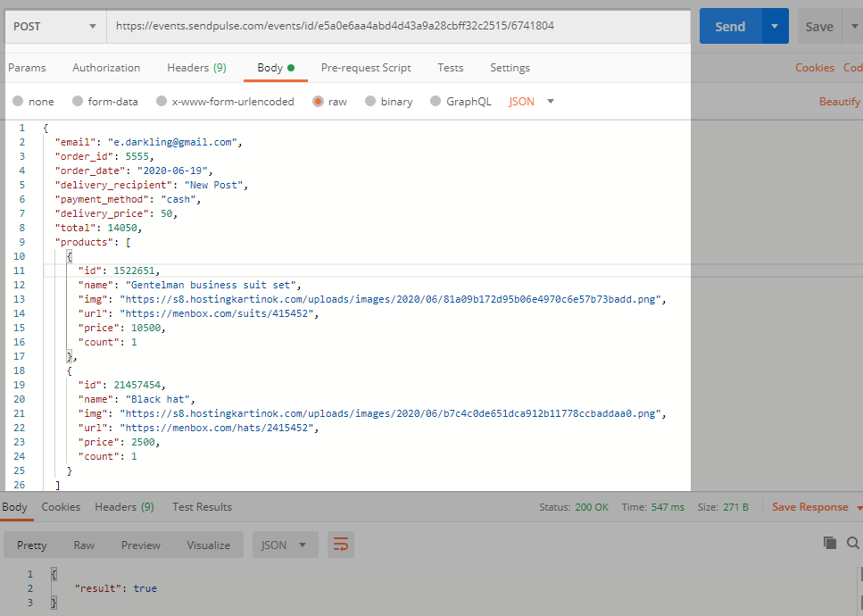Open the JSON body format dropdown
This screenshot has width=863, height=616.
(x=531, y=101)
